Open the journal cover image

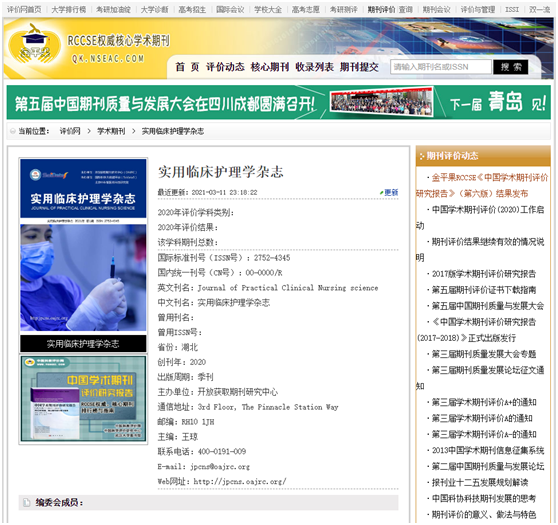point(83,245)
